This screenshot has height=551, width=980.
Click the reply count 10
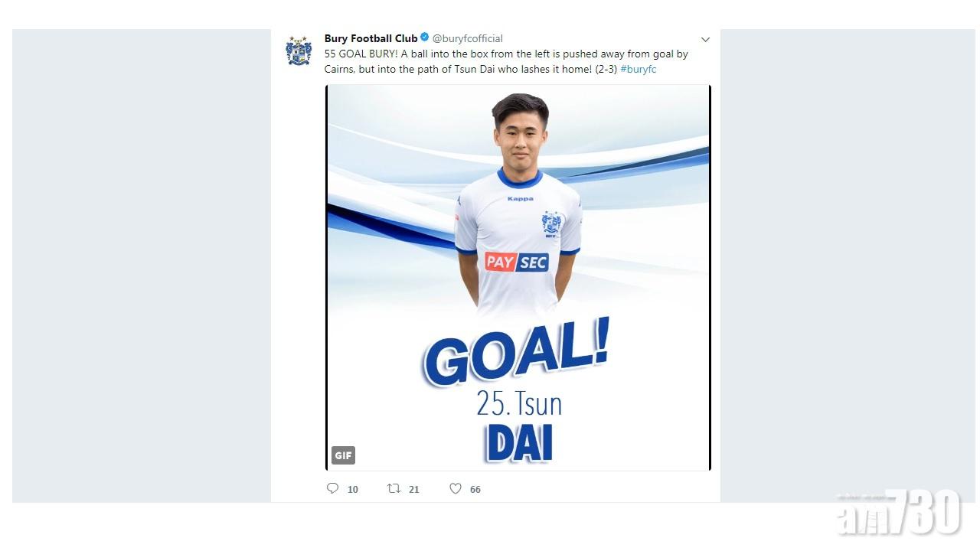click(352, 489)
